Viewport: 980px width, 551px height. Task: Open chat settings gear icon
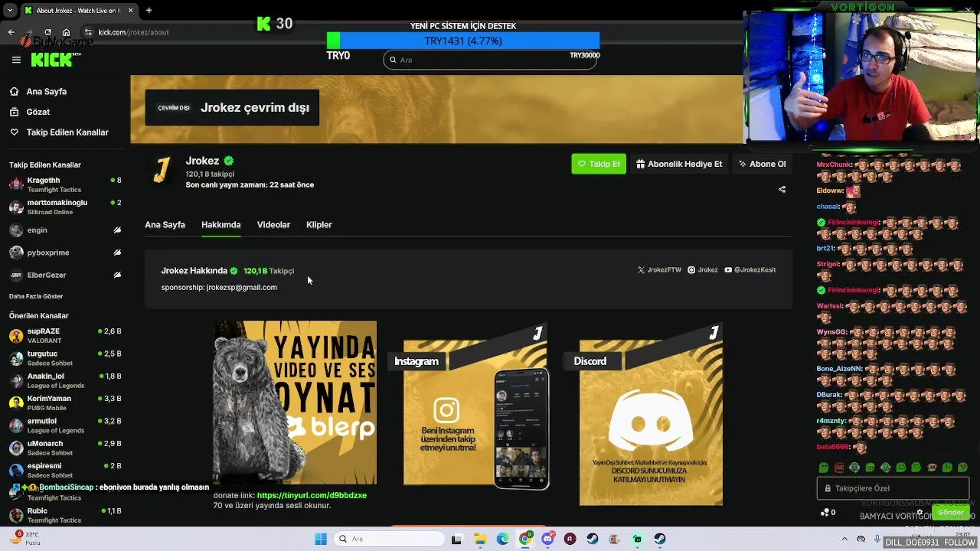(x=920, y=513)
